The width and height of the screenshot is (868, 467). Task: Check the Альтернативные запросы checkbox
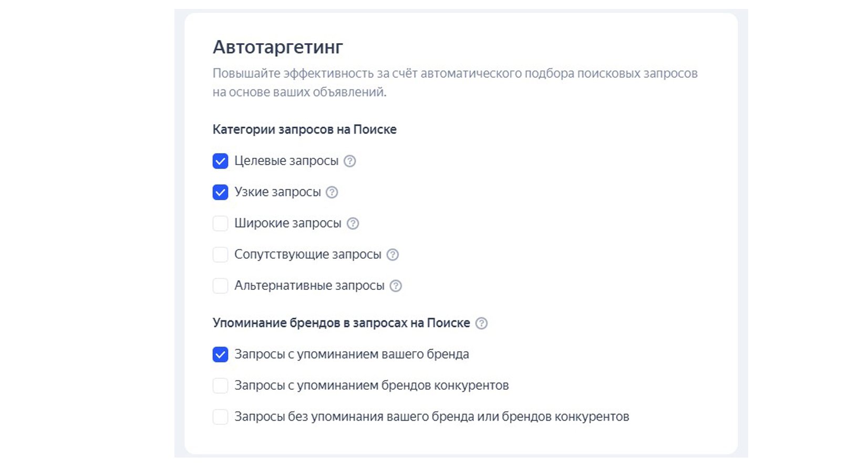221,286
